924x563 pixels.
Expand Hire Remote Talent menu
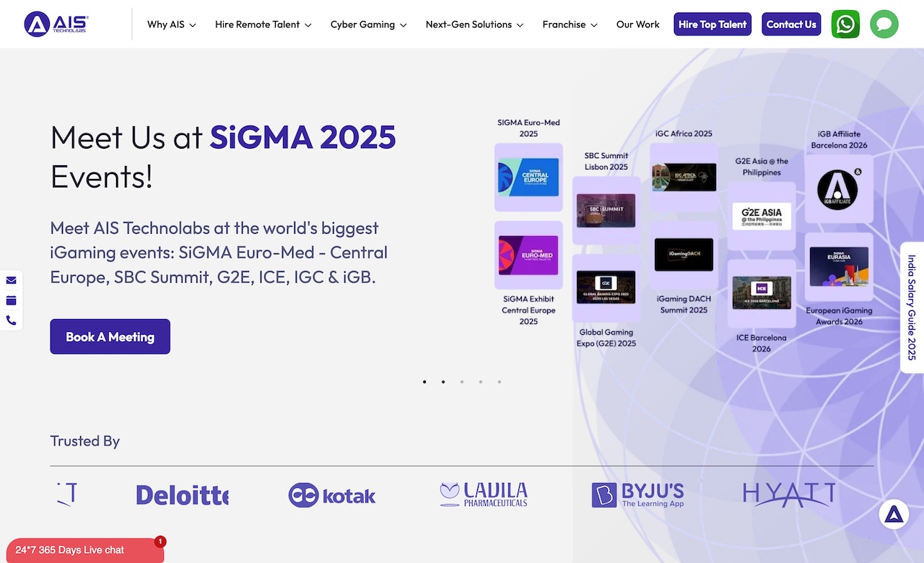point(263,25)
